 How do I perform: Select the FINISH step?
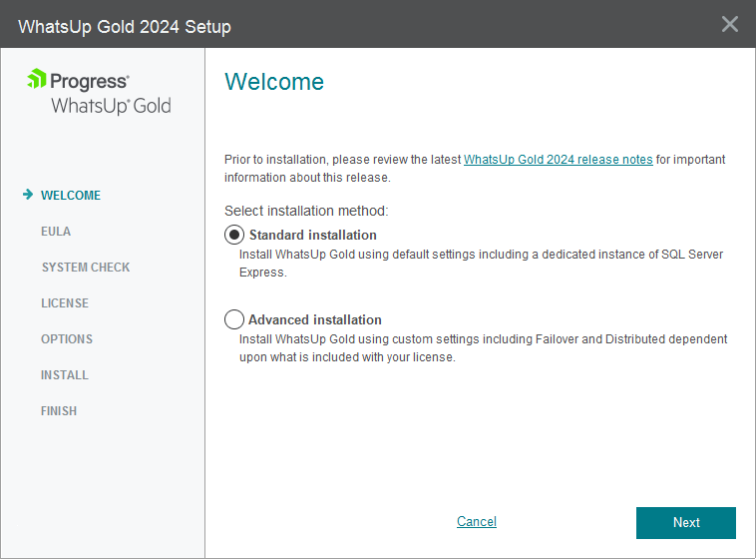(59, 411)
